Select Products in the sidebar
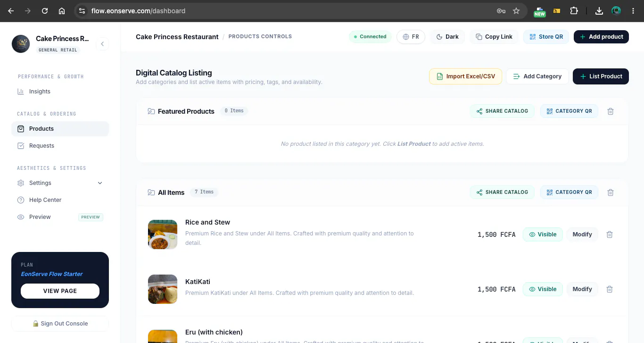644x343 pixels. [x=60, y=129]
